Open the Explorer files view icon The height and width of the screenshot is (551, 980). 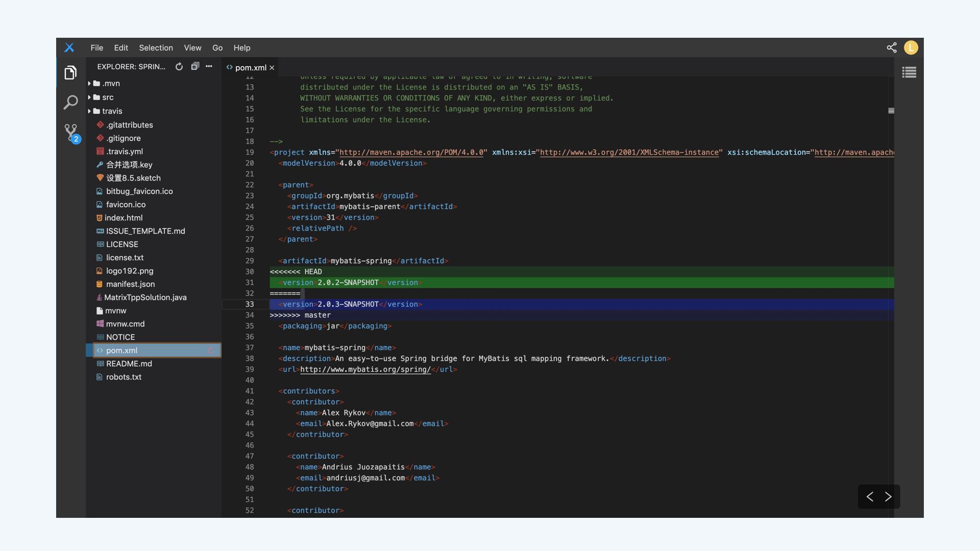[70, 72]
